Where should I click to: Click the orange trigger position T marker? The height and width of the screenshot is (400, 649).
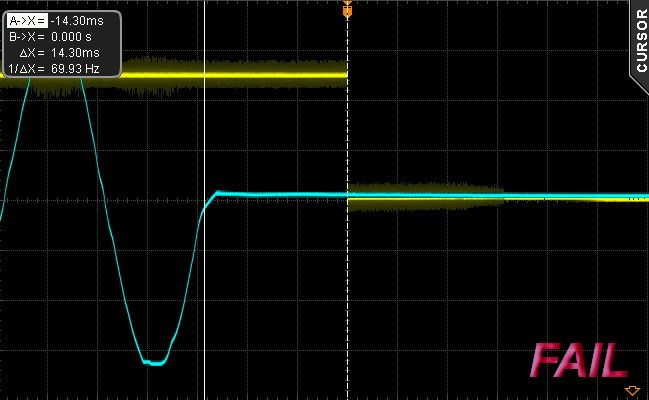click(347, 10)
